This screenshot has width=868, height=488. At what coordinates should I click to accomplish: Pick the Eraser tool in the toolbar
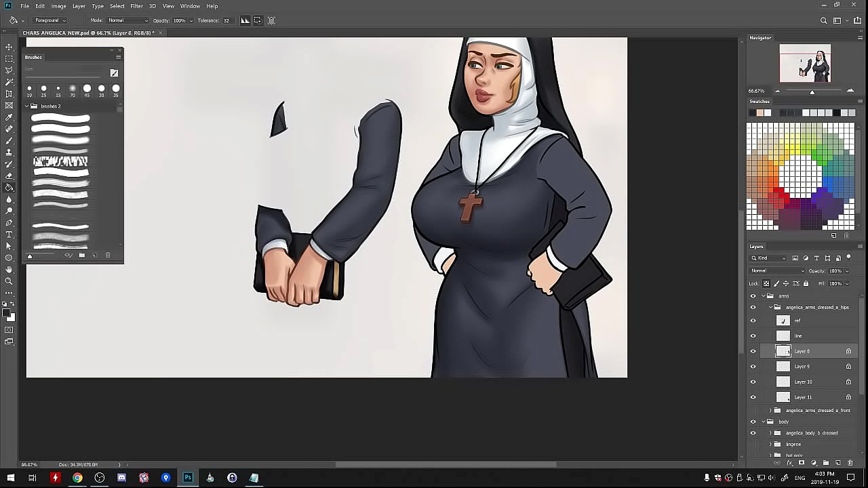pyautogui.click(x=9, y=176)
